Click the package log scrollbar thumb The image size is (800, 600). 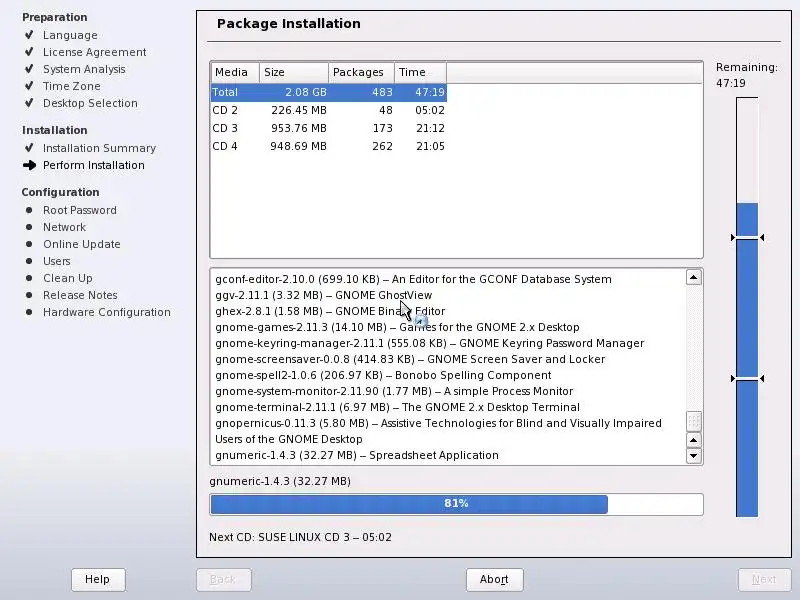(x=693, y=421)
